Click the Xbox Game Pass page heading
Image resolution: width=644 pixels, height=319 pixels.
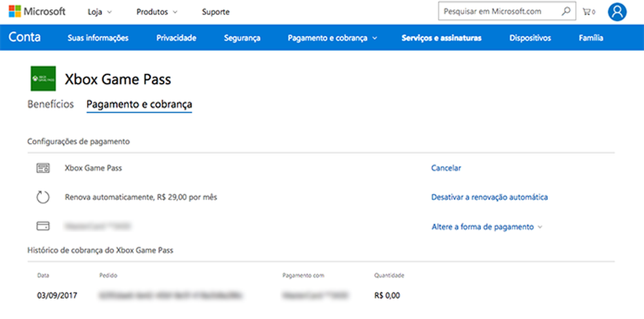[118, 79]
